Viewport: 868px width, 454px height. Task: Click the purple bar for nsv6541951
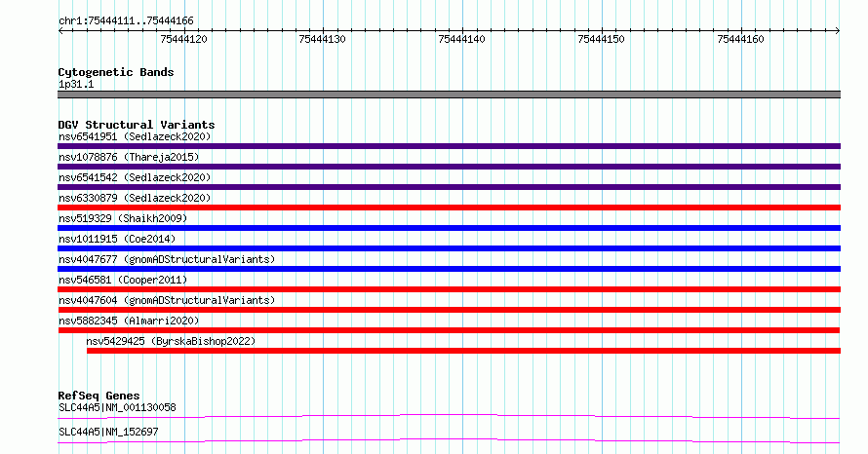pos(449,146)
